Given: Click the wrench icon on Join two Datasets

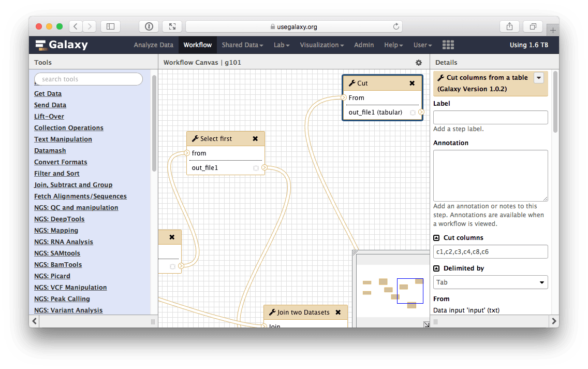Looking at the screenshot, I should click(x=272, y=312).
